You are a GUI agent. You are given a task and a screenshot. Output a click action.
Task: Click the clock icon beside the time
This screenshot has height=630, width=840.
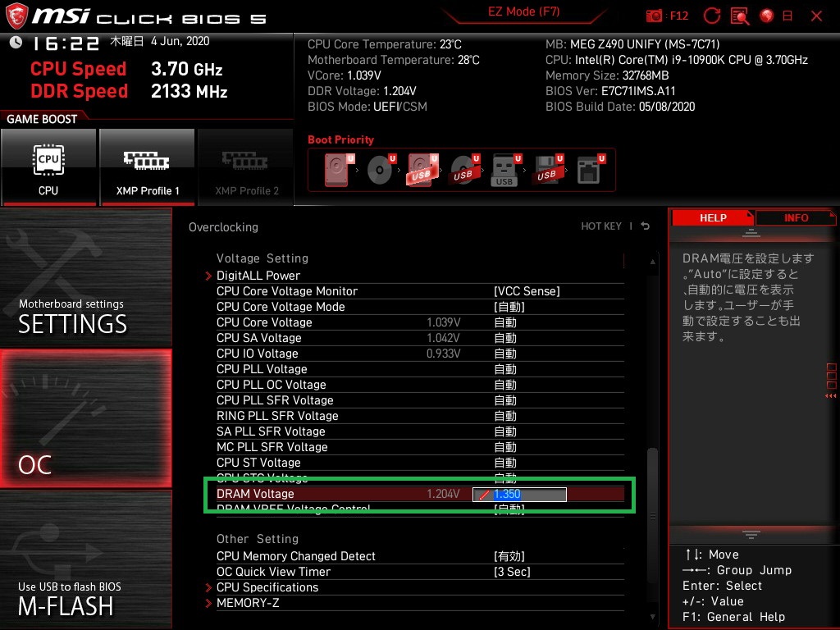pyautogui.click(x=16, y=42)
